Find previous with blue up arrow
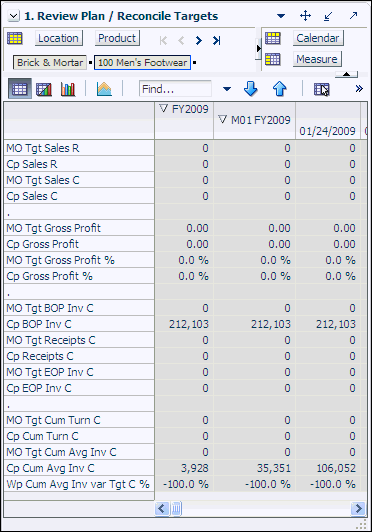 [280, 89]
